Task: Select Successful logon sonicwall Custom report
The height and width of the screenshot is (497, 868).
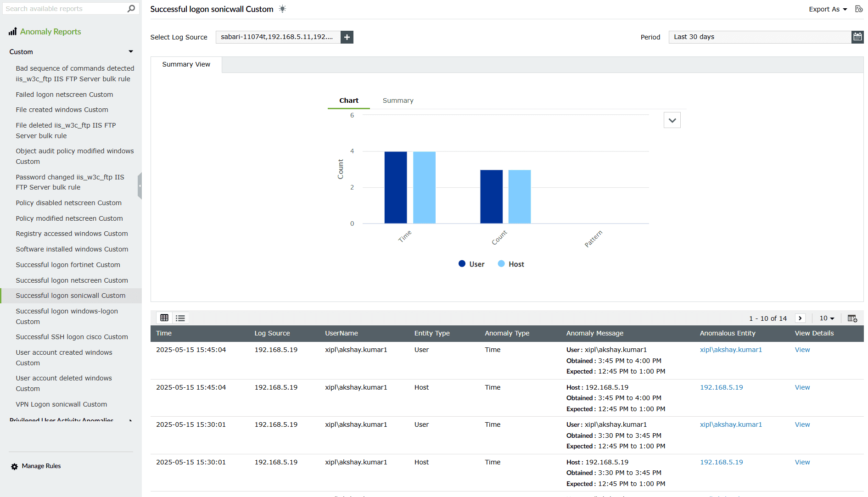Action: coord(71,296)
